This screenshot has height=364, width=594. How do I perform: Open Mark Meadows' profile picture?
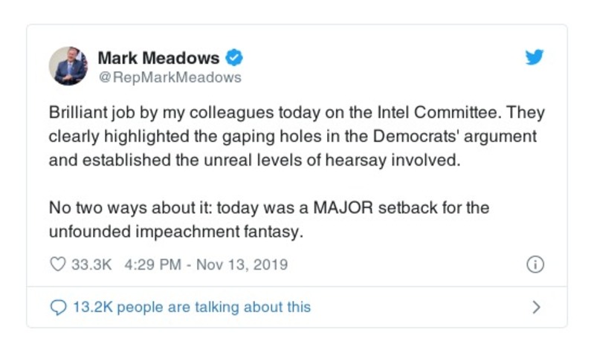[x=68, y=66]
